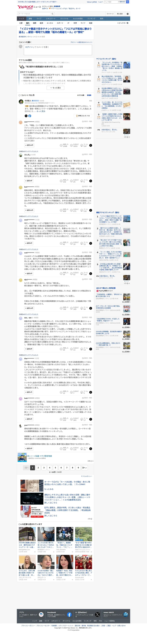Image resolution: width=147 pixels, height=644 pixels.
Task: Open settings via the gear icon
Action: click(x=128, y=14)
